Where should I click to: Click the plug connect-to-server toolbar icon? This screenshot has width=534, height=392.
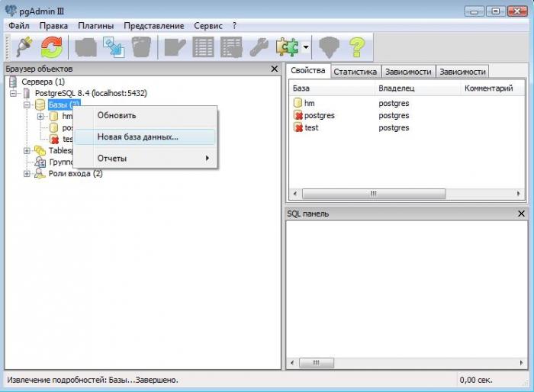[24, 47]
